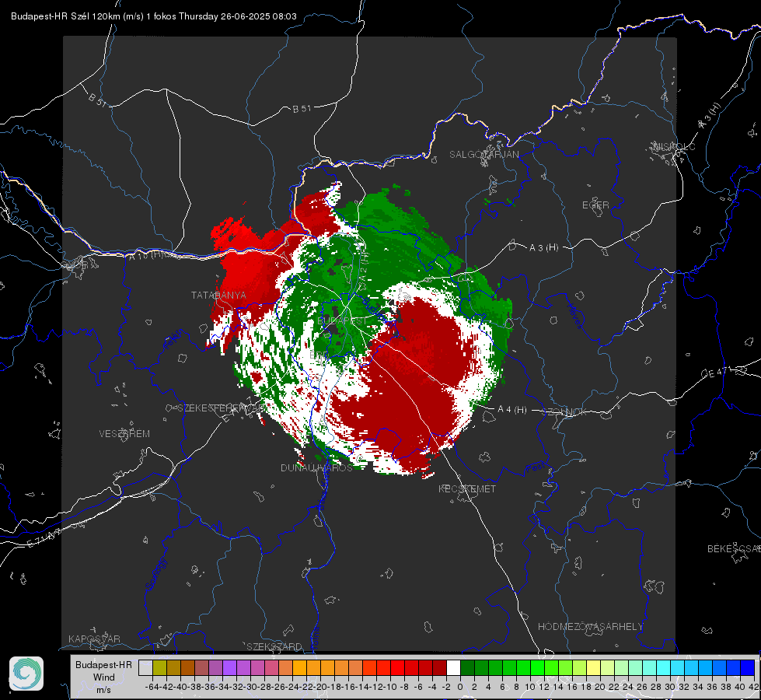The width and height of the screenshot is (761, 700).
Task: Select the dark red swatch between -4 and -2
Action: [439, 667]
